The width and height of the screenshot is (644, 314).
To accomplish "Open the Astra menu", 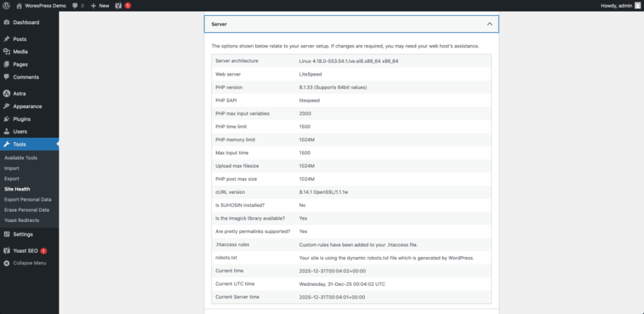I will [x=29, y=93].
